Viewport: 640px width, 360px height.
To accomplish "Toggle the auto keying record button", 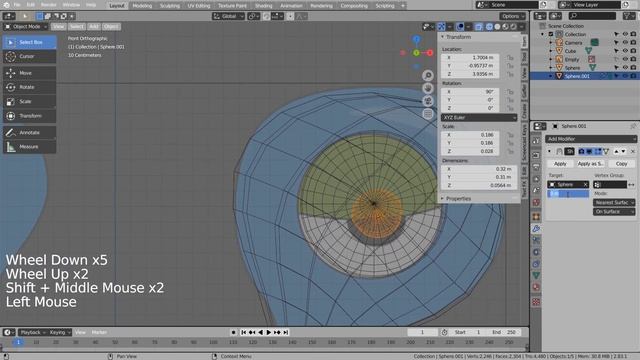I will pos(233,332).
